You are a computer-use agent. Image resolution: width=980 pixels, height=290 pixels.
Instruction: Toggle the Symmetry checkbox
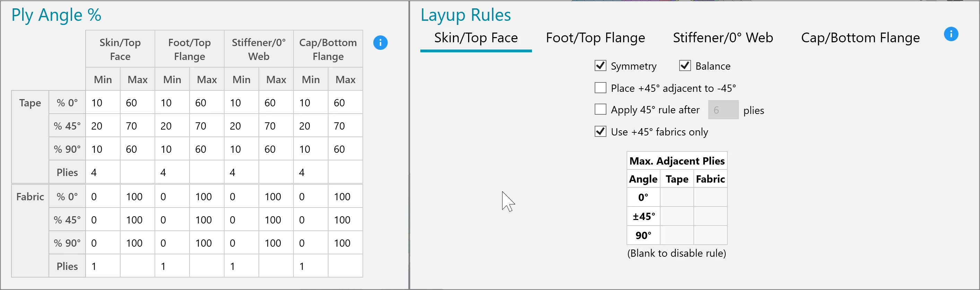pyautogui.click(x=600, y=66)
